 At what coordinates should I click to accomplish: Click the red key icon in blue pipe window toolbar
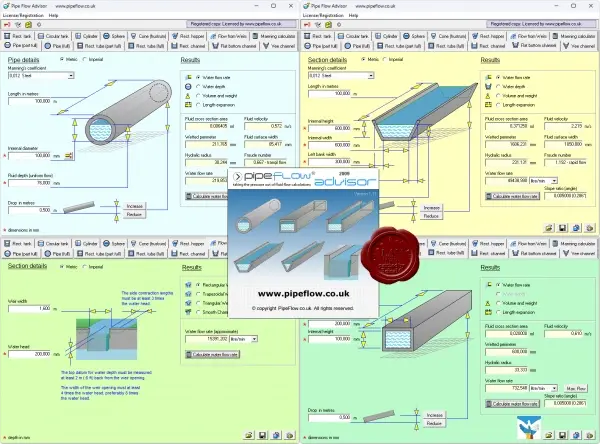click(x=7, y=24)
